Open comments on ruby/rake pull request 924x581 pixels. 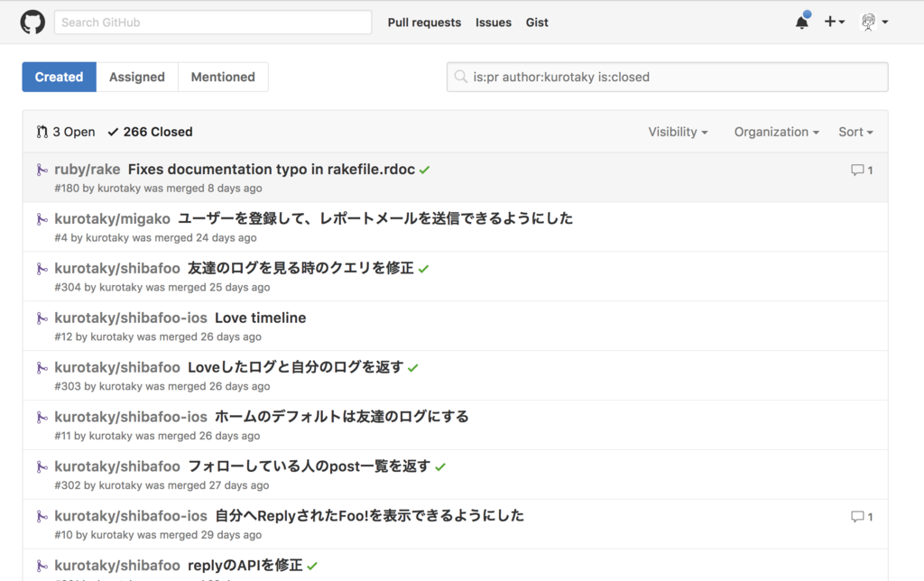(x=862, y=171)
